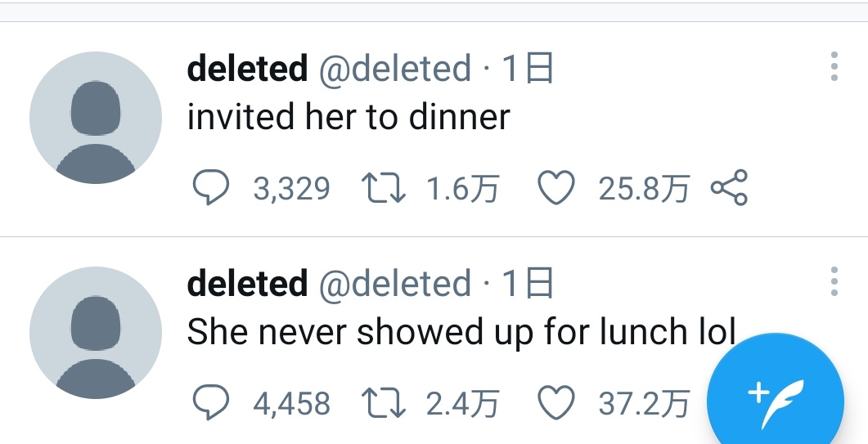Click the @deleted handle on the lunch tweet

click(394, 284)
